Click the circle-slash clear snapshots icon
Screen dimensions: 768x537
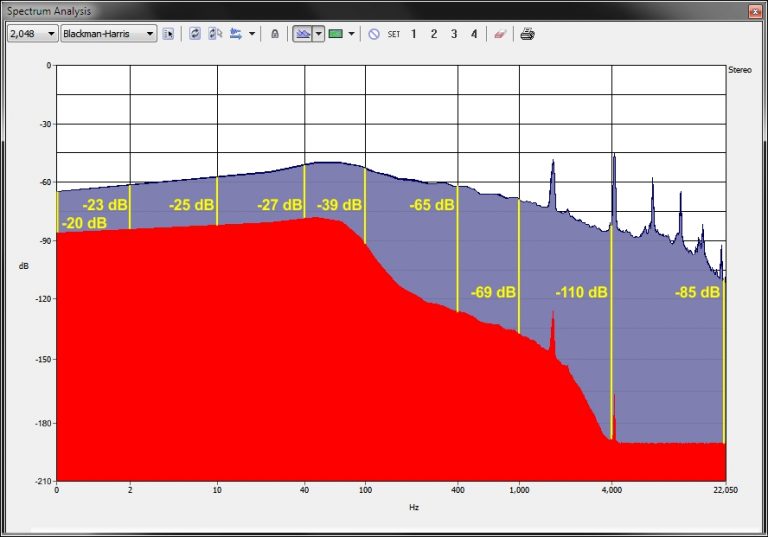tap(374, 34)
